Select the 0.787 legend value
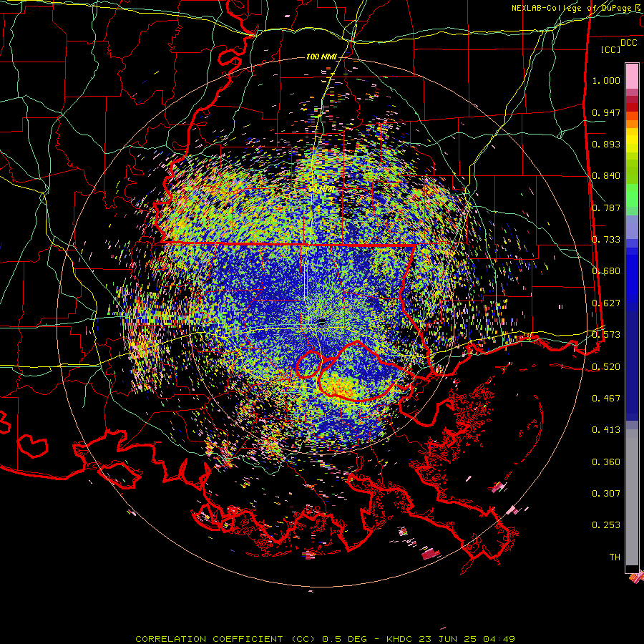This screenshot has height=644, width=644. point(606,208)
